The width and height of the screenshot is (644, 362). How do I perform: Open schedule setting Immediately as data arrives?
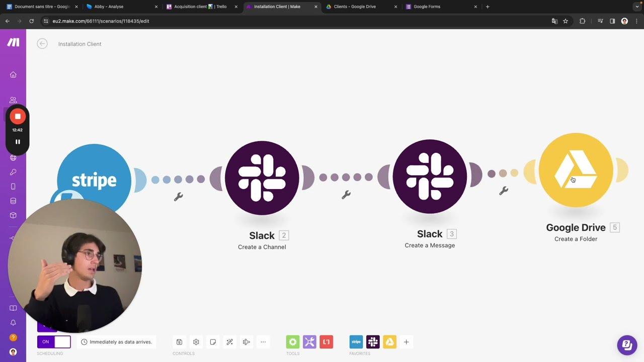coord(116,342)
